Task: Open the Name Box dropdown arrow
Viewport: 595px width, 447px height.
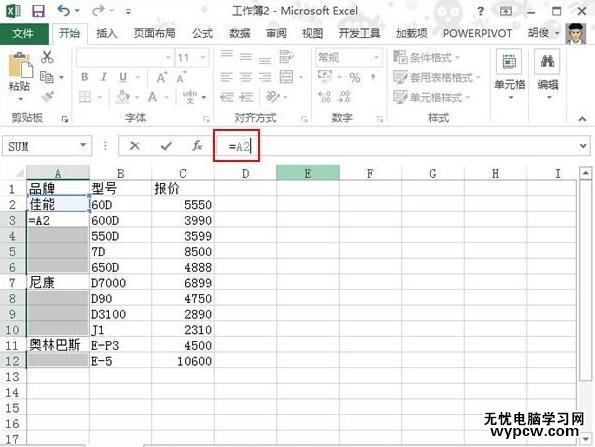Action: pyautogui.click(x=83, y=145)
